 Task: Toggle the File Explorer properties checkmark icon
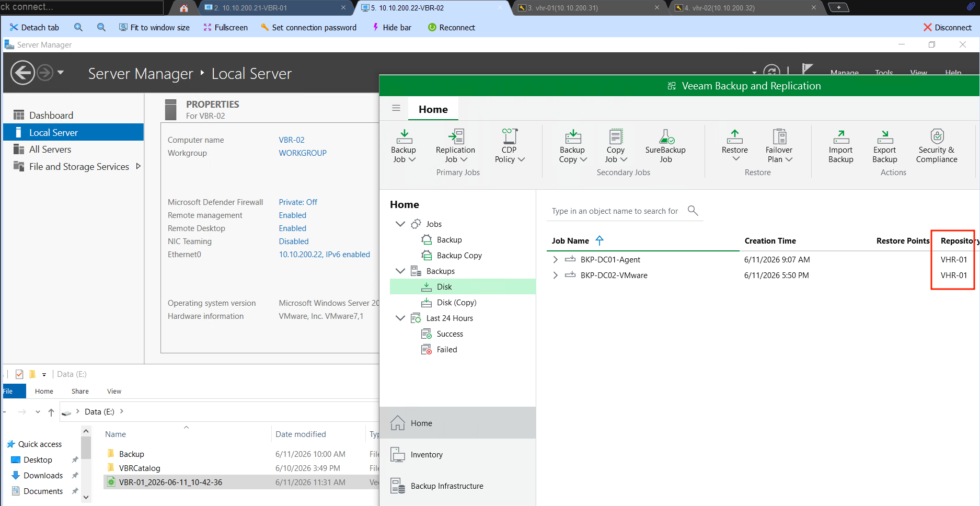tap(19, 374)
